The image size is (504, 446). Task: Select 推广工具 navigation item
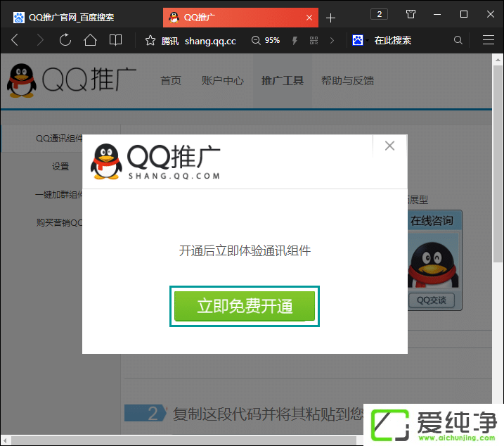click(x=283, y=81)
